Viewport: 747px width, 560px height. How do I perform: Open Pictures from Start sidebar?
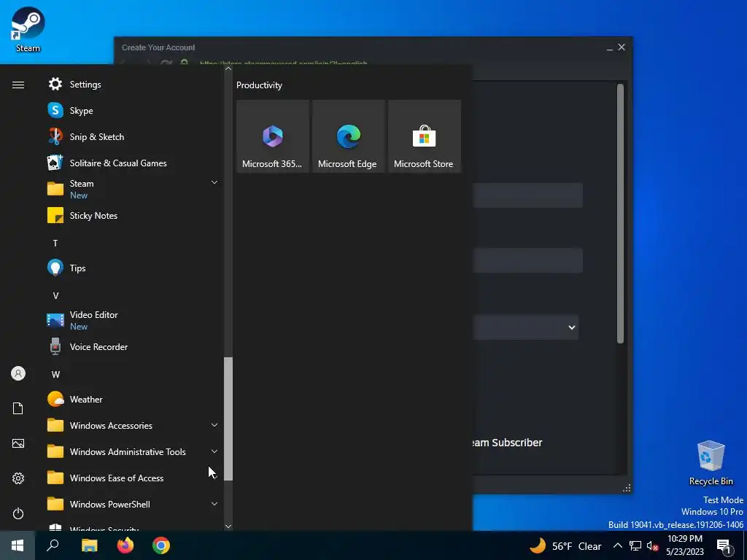(18, 443)
